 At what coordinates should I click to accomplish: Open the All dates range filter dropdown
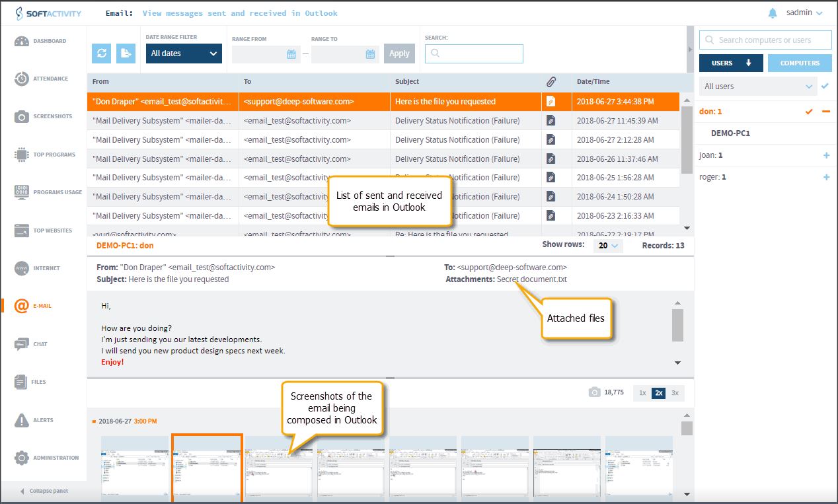click(x=184, y=54)
